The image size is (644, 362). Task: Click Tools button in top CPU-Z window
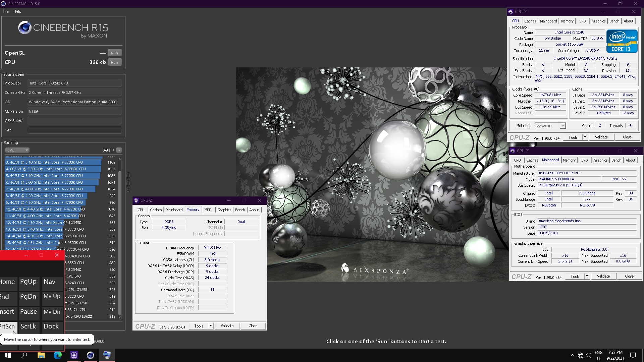click(x=573, y=137)
